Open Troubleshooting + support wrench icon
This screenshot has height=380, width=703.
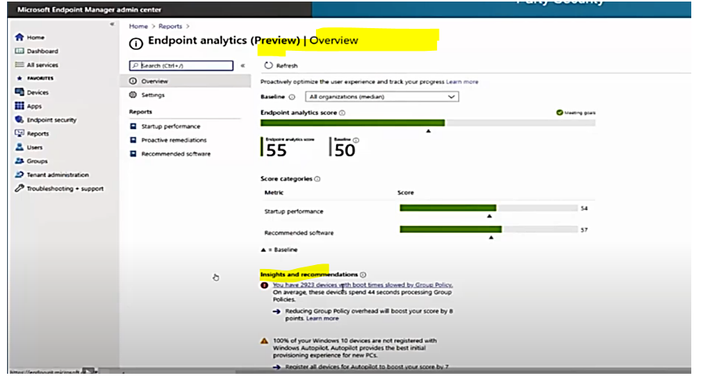pyautogui.click(x=19, y=188)
